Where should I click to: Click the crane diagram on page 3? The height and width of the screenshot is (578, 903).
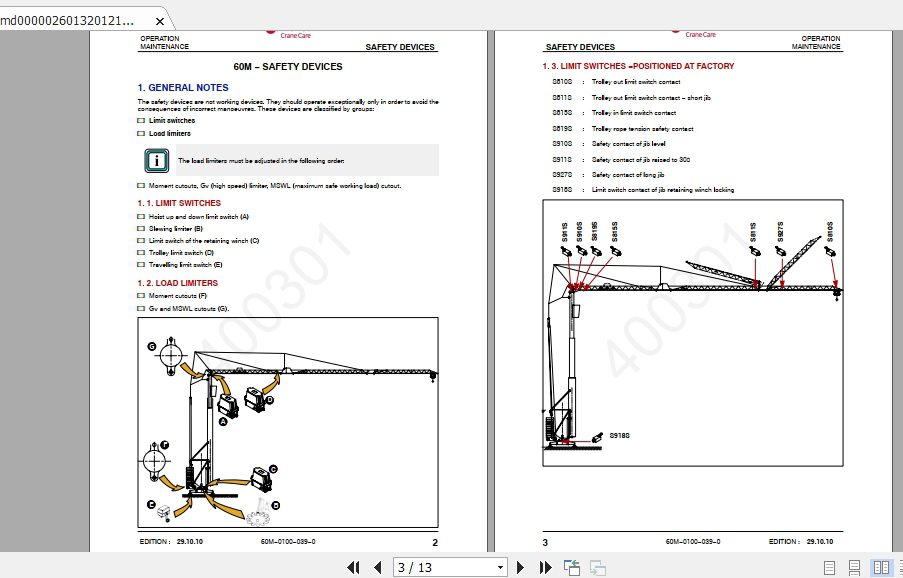tap(693, 330)
